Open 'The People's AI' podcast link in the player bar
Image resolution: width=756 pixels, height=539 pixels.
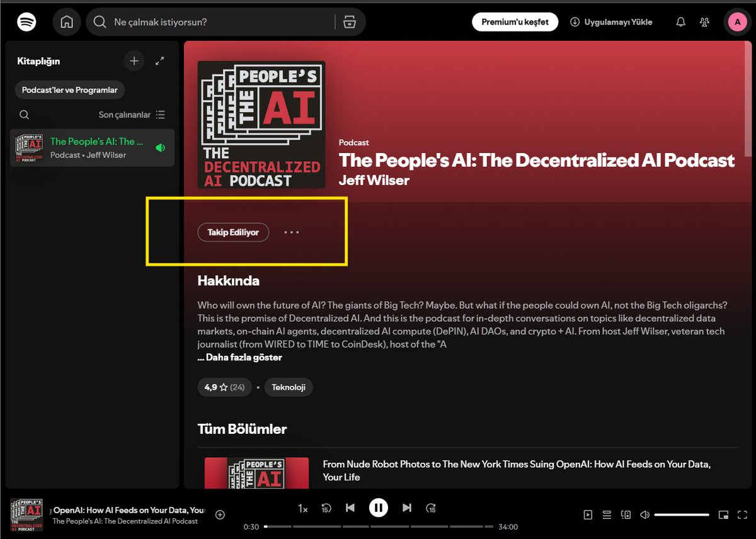pyautogui.click(x=125, y=521)
